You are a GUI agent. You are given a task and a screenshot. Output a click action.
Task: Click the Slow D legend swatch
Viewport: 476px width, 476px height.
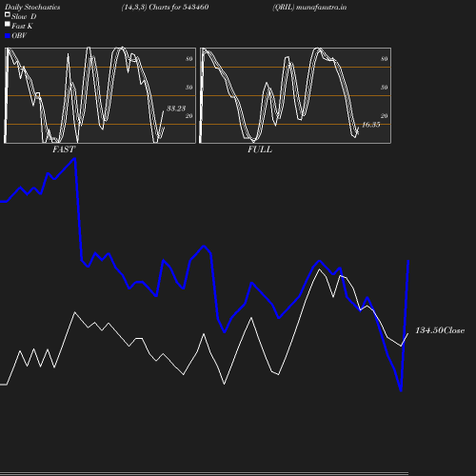pos(8,14)
